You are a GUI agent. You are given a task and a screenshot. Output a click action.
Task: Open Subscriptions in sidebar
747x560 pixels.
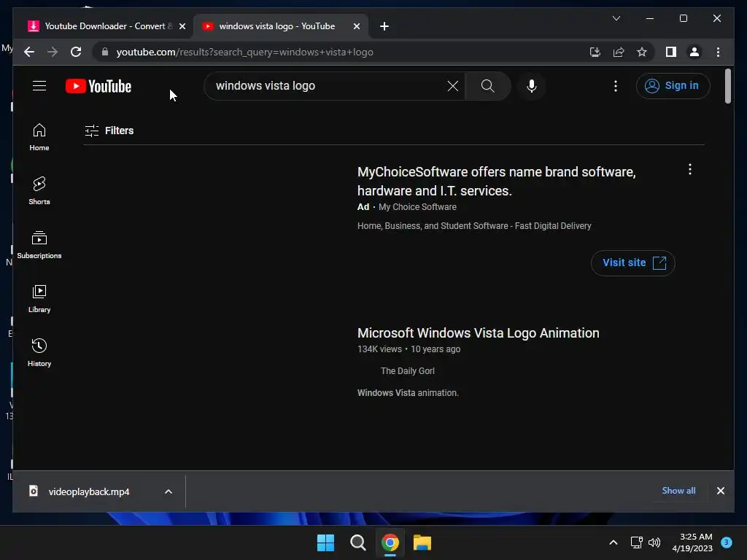click(39, 245)
